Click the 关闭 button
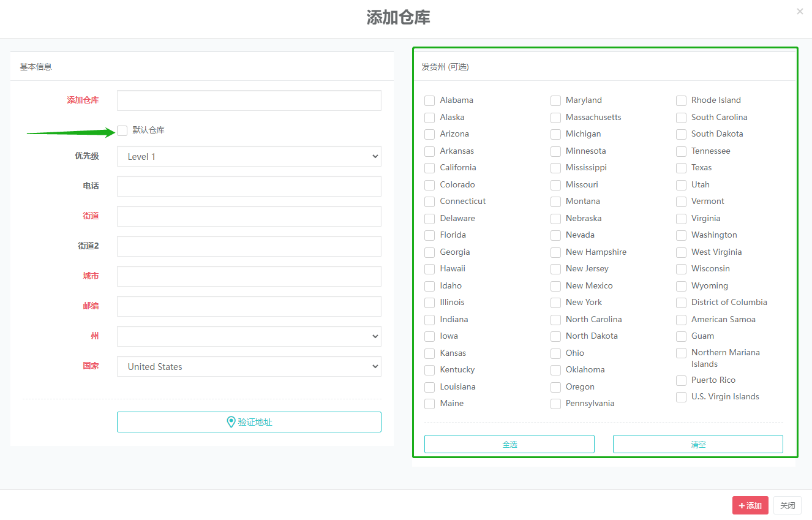Image resolution: width=812 pixels, height=520 pixels. (x=788, y=505)
